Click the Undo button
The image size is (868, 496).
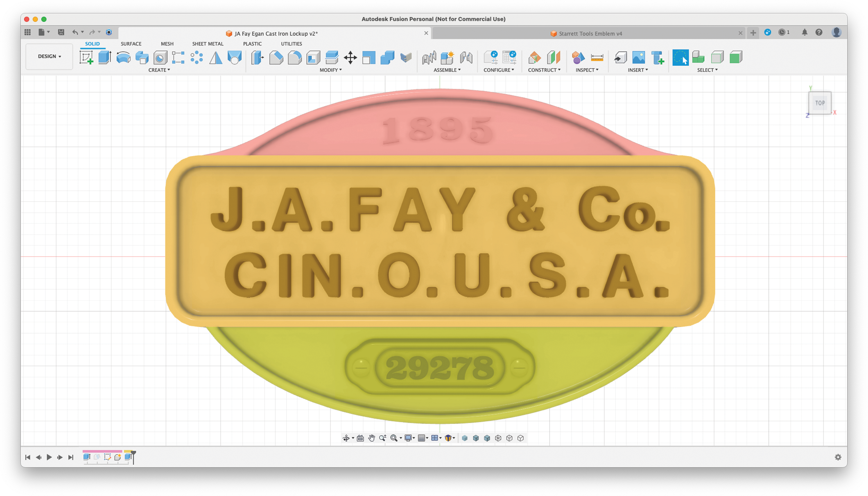pos(75,32)
